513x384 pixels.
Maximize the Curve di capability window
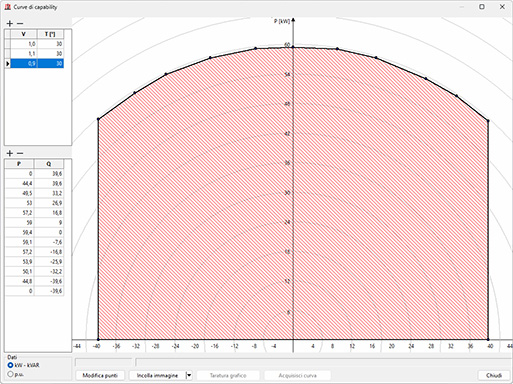(482, 7)
